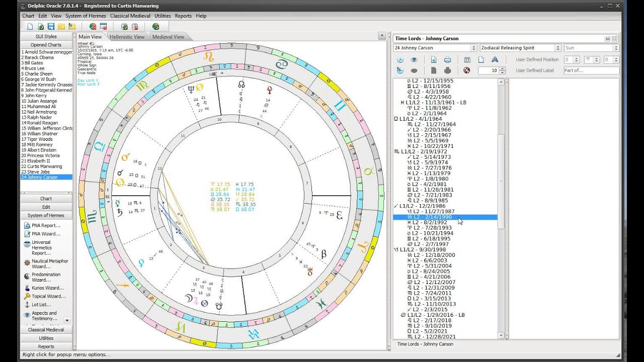Open the Zodiacal Releasing Spirit technique dropdown
This screenshot has width=644, height=362.
(520, 48)
